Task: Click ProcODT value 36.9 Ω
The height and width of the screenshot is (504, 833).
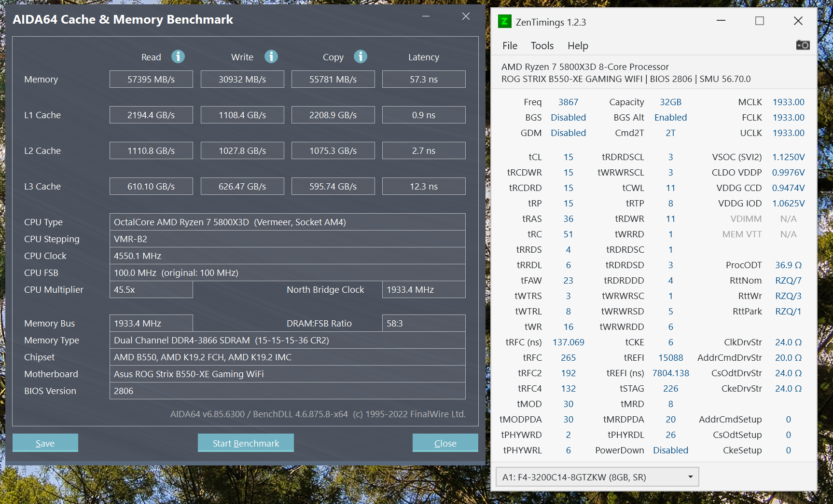Action: tap(789, 265)
